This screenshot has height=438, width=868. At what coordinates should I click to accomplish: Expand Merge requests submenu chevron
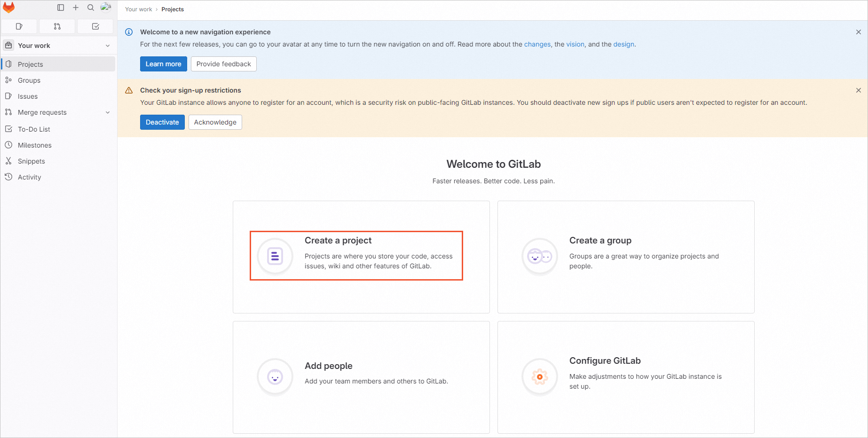108,112
